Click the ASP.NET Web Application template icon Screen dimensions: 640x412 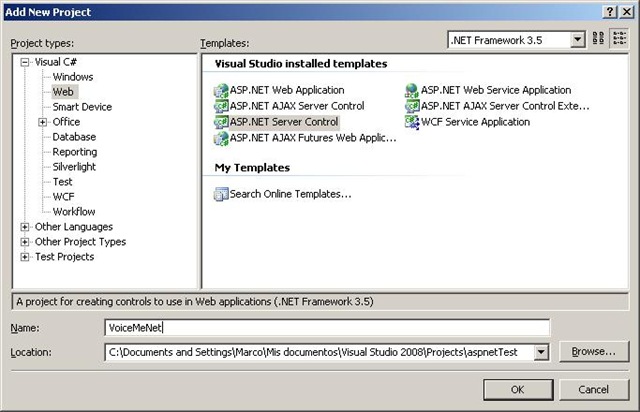(x=221, y=90)
